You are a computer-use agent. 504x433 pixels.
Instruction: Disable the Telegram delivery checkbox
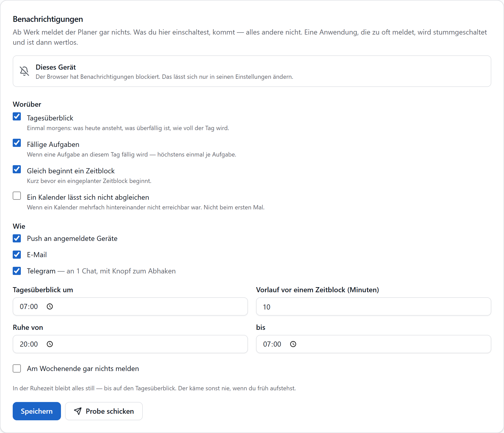(x=17, y=271)
